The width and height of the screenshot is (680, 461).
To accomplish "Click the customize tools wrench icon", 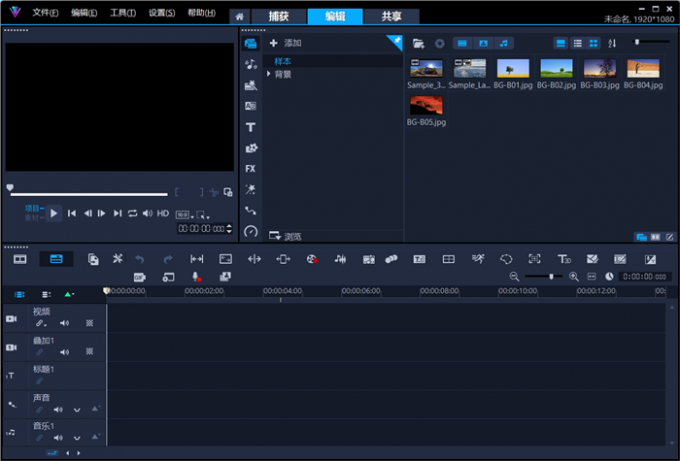I will pyautogui.click(x=118, y=259).
